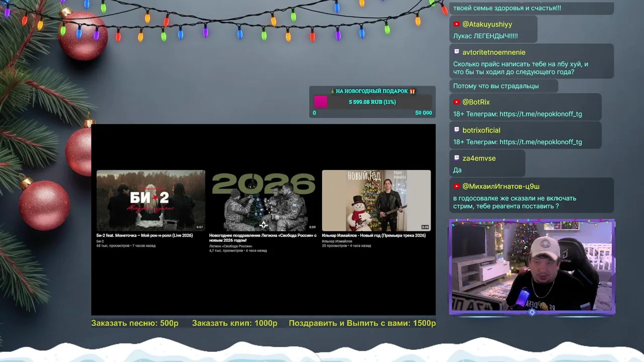
Task: Open the Telegram link in botrixoficial message
Action: (541, 142)
